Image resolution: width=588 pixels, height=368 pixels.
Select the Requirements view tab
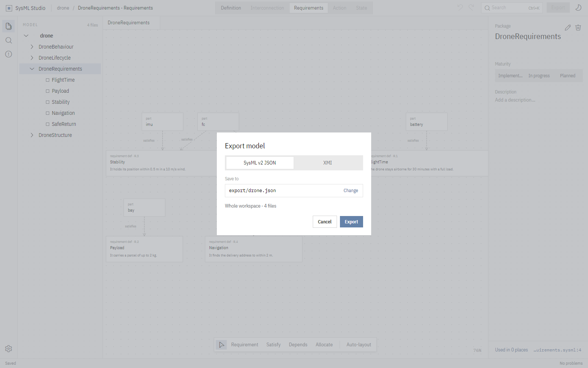click(x=309, y=8)
